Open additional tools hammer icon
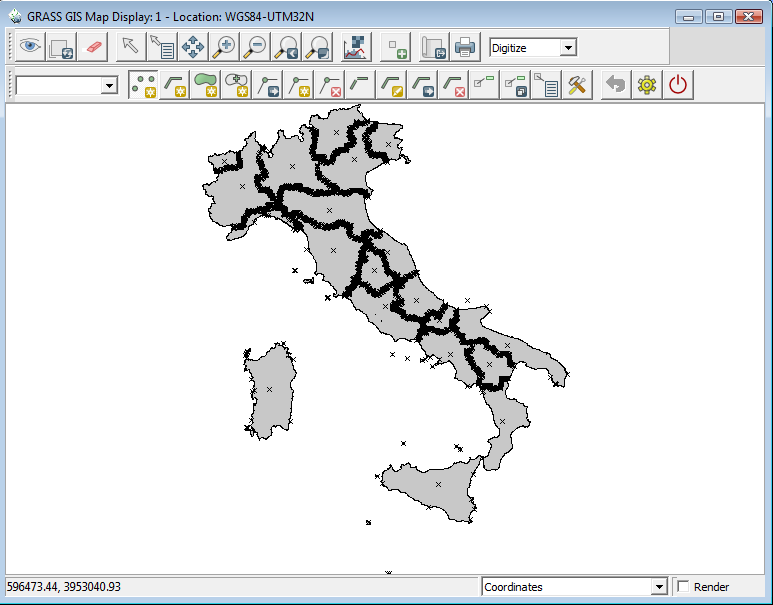This screenshot has height=605, width=773. tap(577, 85)
